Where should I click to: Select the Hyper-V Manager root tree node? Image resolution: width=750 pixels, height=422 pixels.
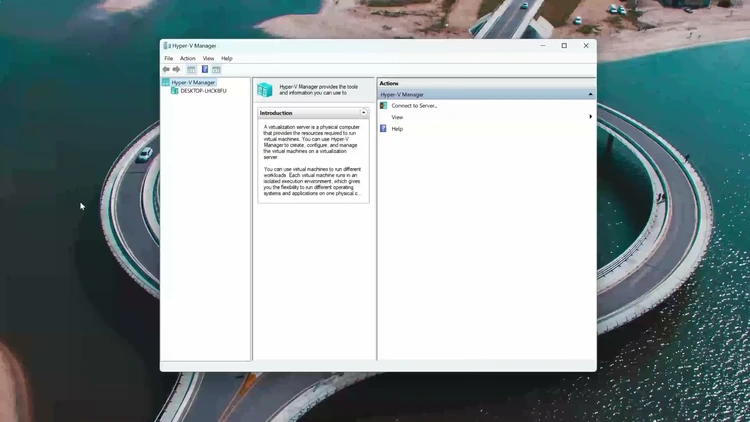tap(193, 82)
